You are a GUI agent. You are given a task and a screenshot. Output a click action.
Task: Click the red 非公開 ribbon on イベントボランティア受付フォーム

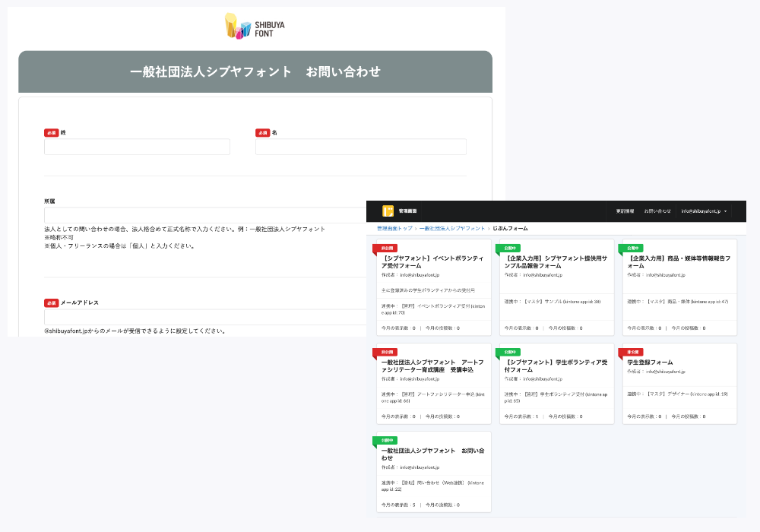tap(386, 248)
